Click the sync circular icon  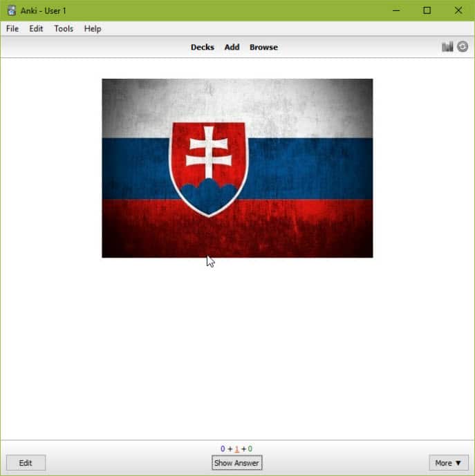click(463, 47)
